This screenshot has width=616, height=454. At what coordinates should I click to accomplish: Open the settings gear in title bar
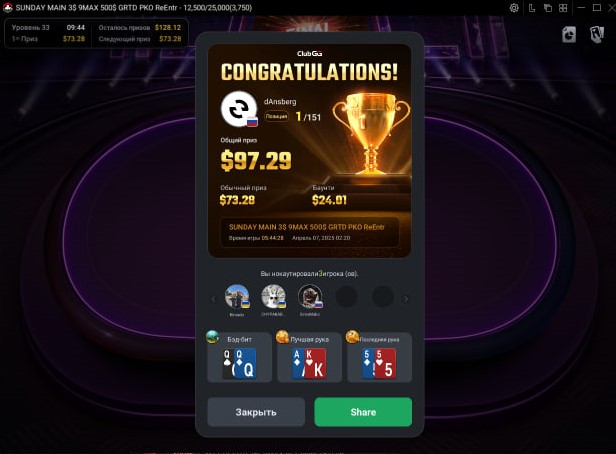pos(514,8)
